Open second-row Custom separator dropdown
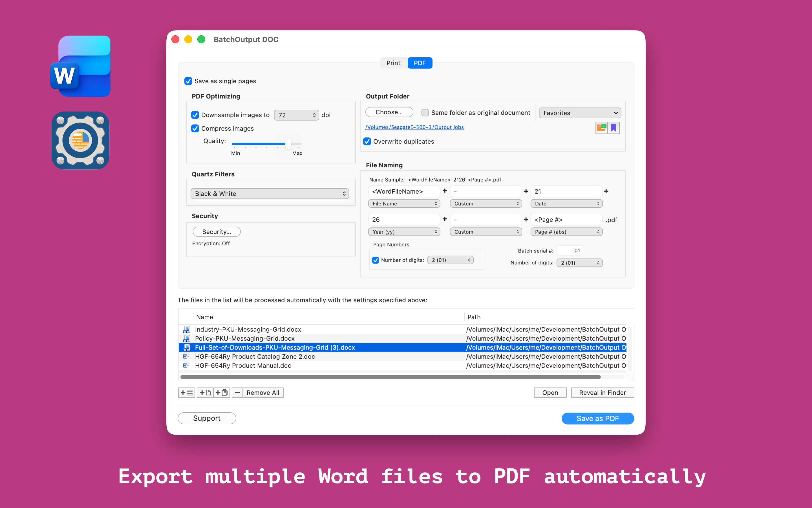Image resolution: width=812 pixels, height=508 pixels. pos(486,232)
